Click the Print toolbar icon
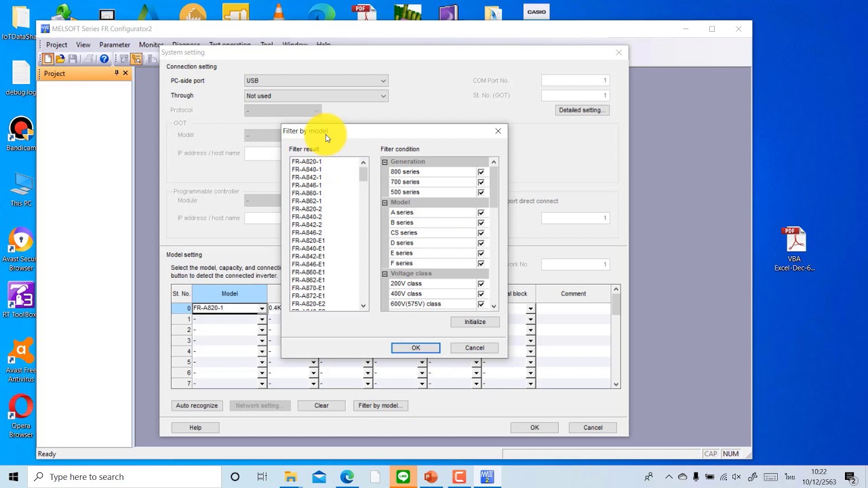The image size is (868, 488). tap(89, 60)
